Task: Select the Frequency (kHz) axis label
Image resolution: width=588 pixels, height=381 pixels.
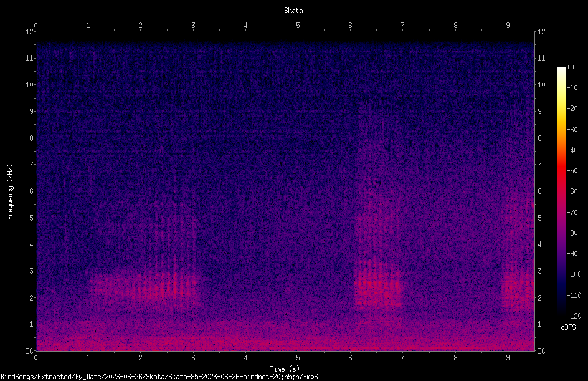Action: coord(10,192)
